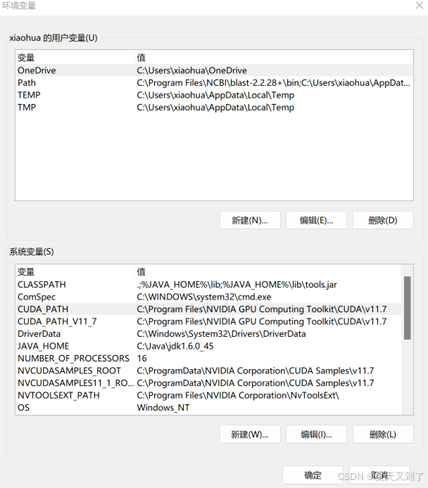Click the TMP value AppData\Local\Temp
Viewport: 428px width, 488px height.
pyautogui.click(x=215, y=107)
